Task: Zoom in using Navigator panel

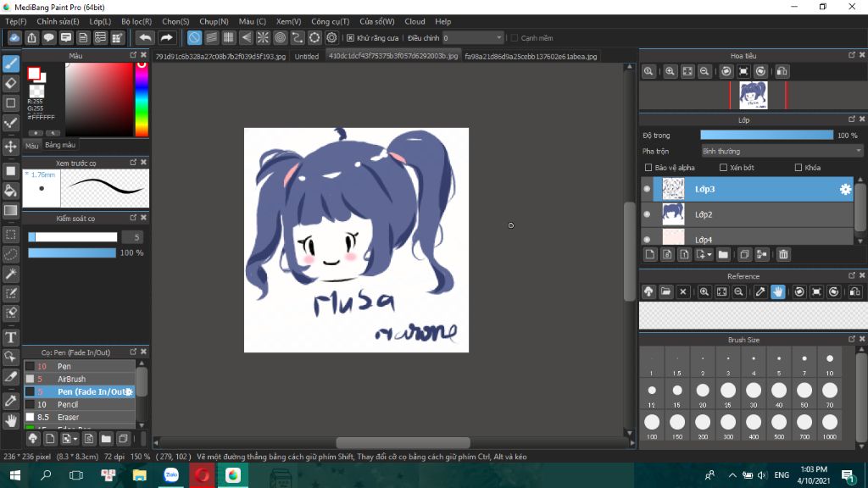Action: (x=670, y=71)
